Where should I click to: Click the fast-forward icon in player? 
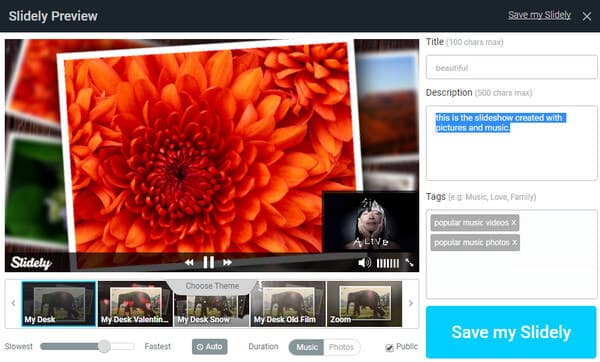[227, 263]
